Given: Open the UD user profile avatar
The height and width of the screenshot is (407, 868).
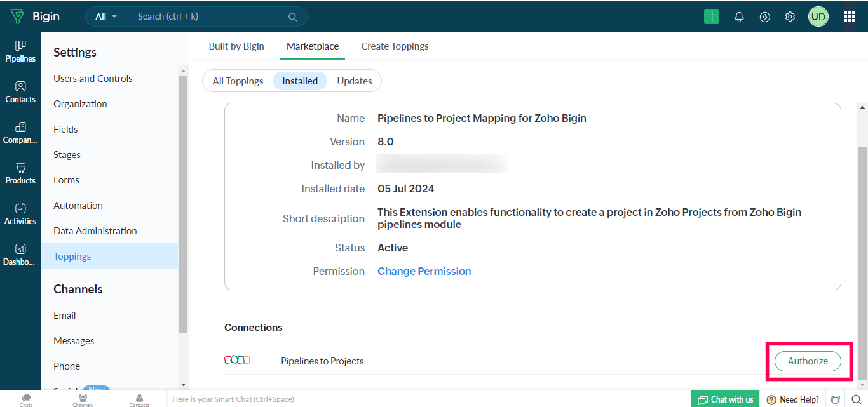Looking at the screenshot, I should 818,17.
